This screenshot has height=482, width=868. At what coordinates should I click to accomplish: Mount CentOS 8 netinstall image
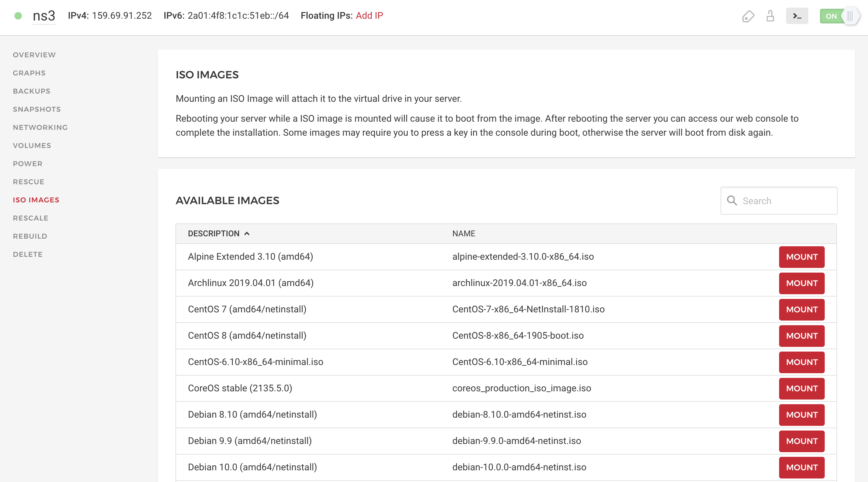click(801, 336)
